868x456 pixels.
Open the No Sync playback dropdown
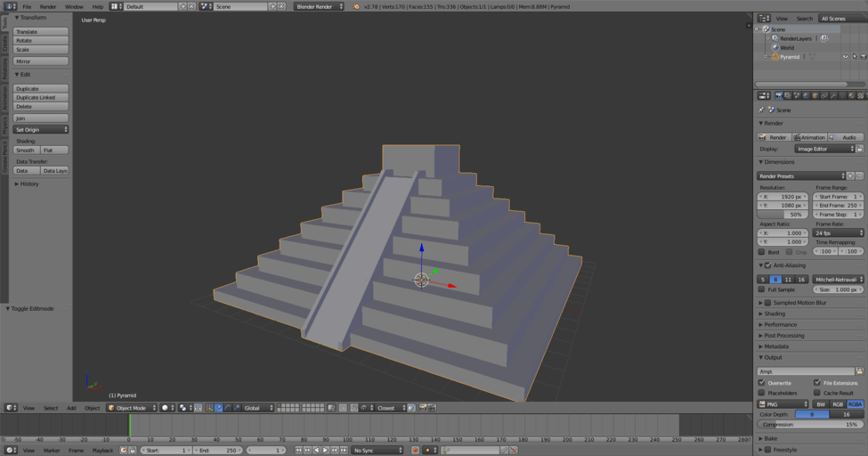coord(377,451)
